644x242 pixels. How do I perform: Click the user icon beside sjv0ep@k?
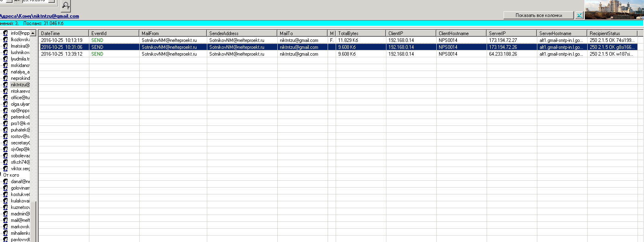point(6,149)
